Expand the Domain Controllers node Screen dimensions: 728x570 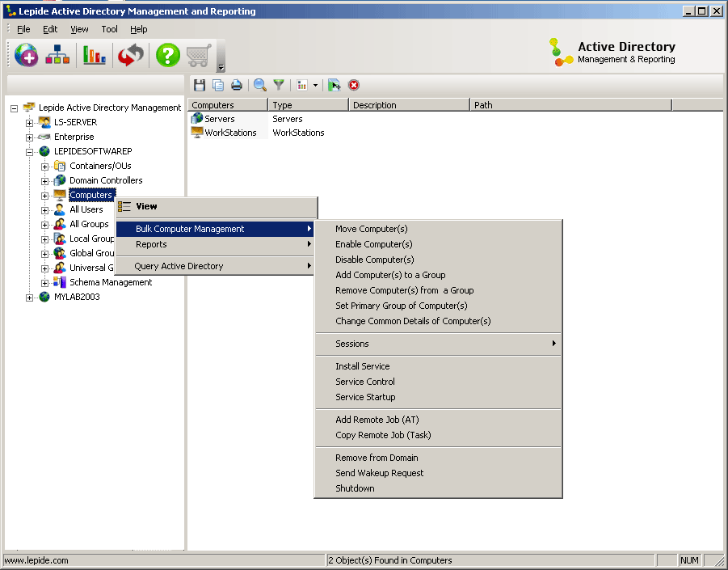(x=44, y=181)
